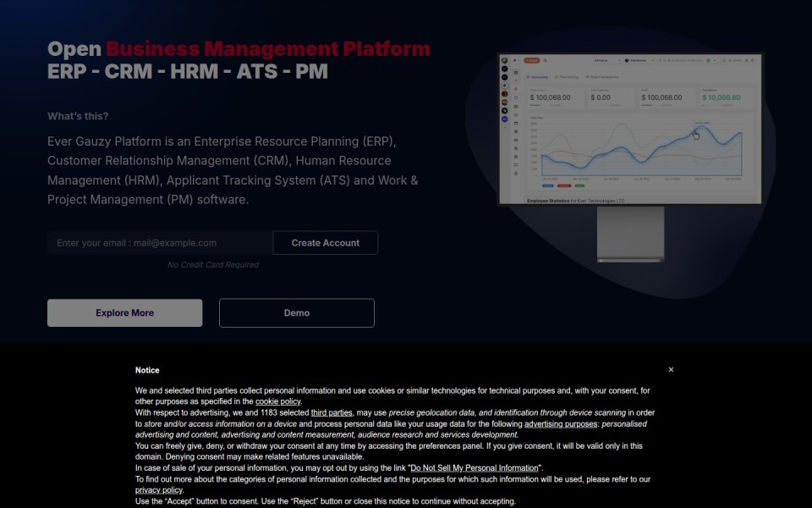The height and width of the screenshot is (508, 812).
Task: Open the advertising purposes link
Action: tap(561, 423)
